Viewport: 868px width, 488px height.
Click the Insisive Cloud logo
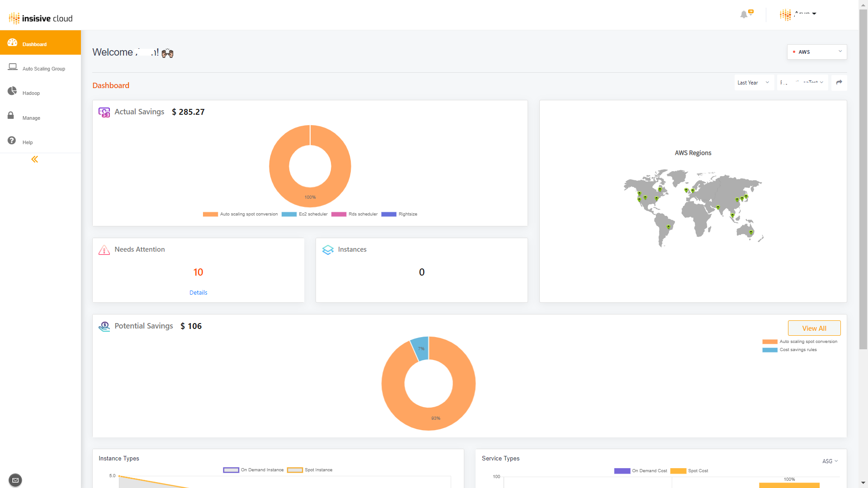41,18
